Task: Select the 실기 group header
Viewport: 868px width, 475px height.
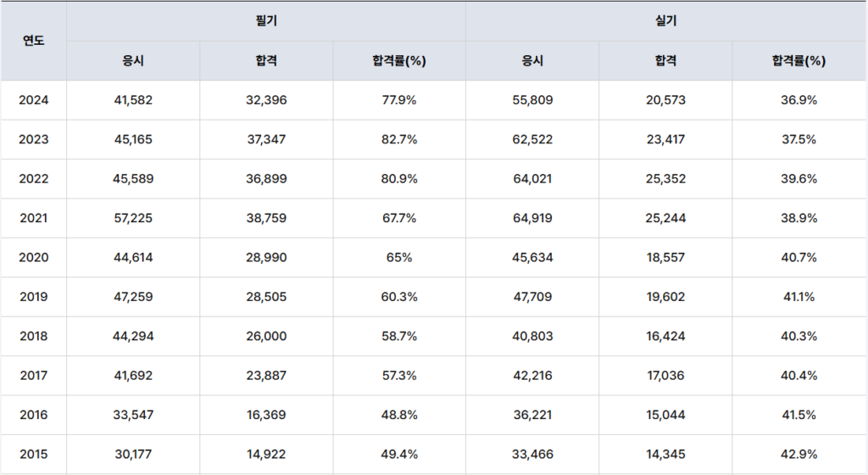Action: [x=666, y=21]
